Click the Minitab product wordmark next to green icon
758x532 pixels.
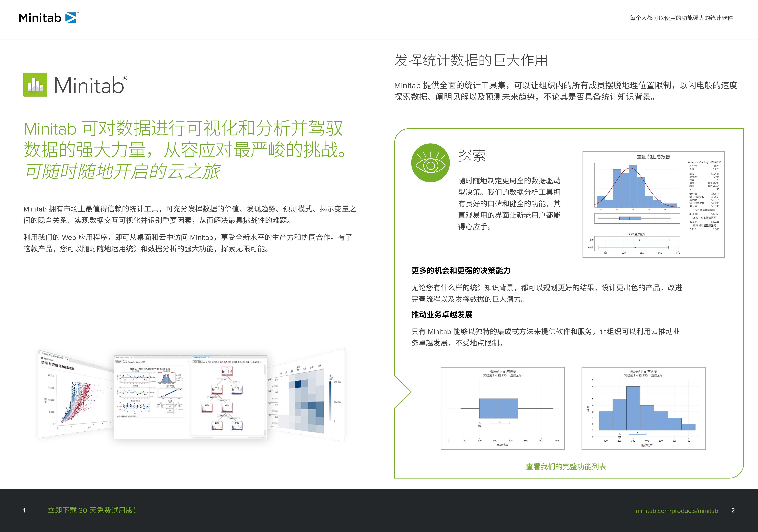90,85
